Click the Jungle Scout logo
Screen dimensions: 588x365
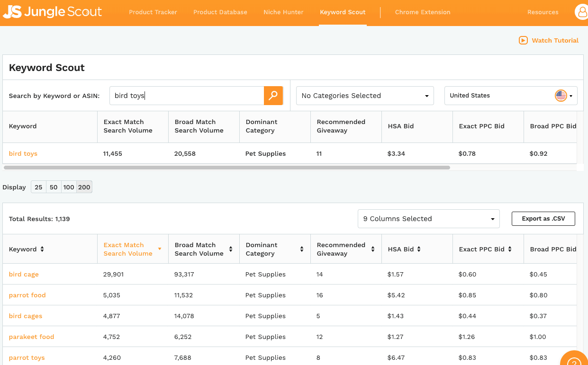[53, 12]
